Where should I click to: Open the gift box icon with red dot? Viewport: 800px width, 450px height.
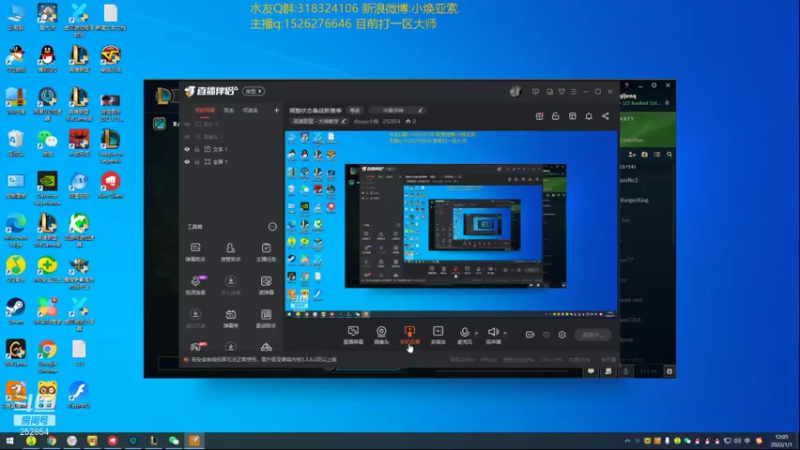click(539, 116)
